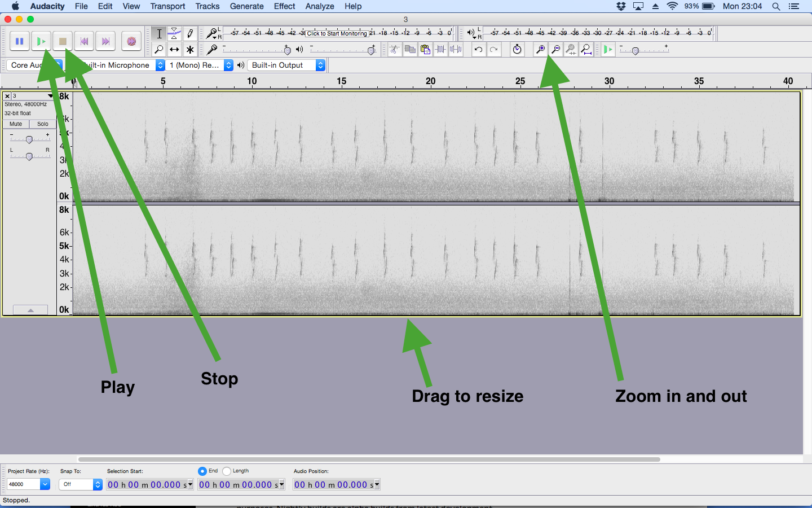The image size is (812, 508).
Task: Click Trim audio outside selection icon
Action: point(440,50)
